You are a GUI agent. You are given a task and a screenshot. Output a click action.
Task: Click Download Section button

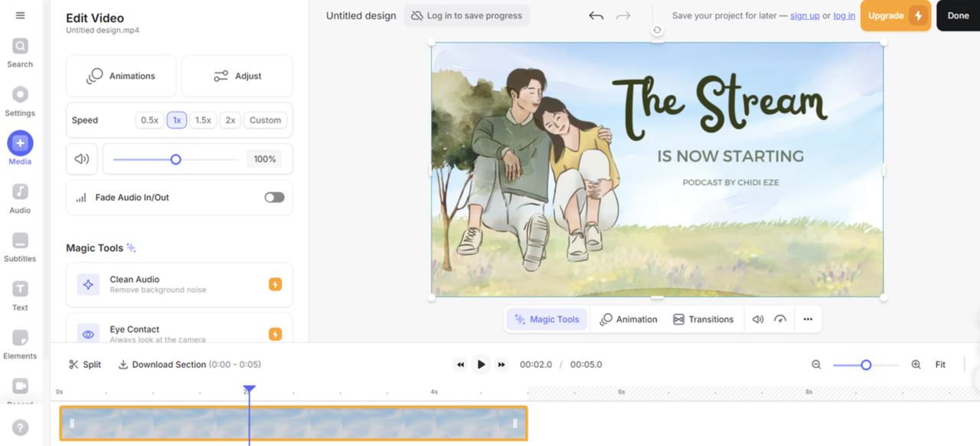pos(189,365)
